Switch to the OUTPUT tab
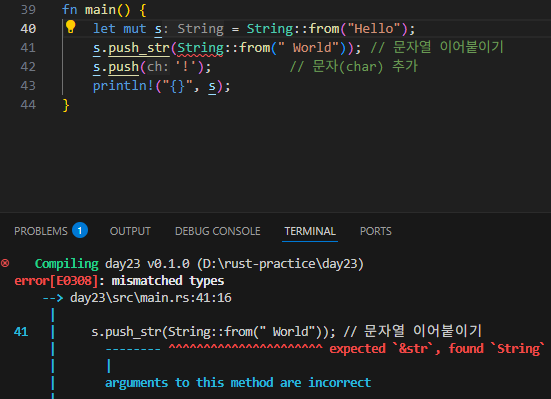Screen dimensions: 551x399 (x=130, y=231)
